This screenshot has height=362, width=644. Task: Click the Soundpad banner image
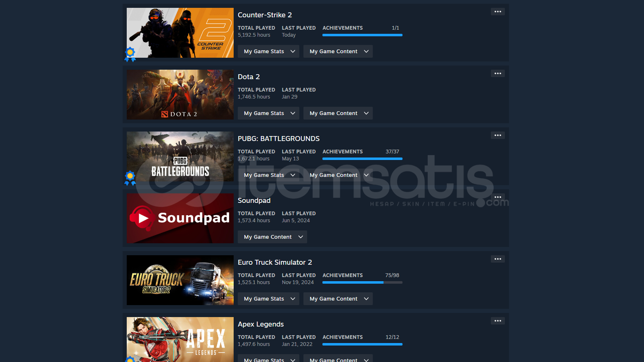pyautogui.click(x=180, y=218)
